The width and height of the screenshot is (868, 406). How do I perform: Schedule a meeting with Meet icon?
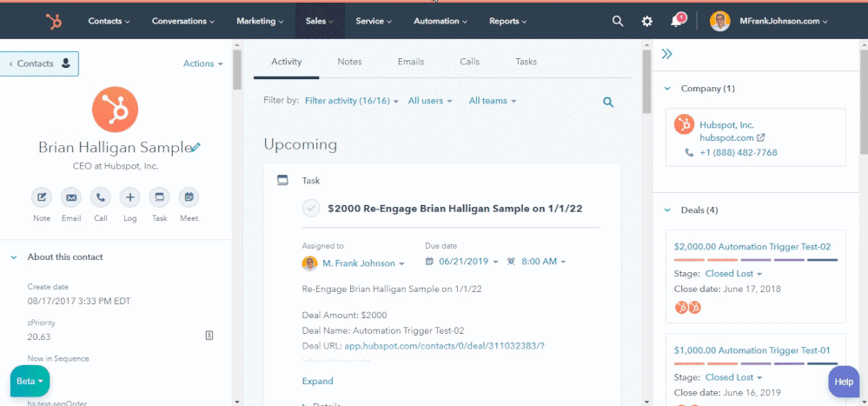click(189, 197)
